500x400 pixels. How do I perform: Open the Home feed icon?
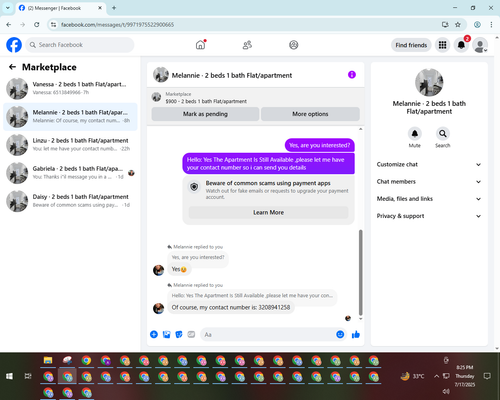point(200,45)
